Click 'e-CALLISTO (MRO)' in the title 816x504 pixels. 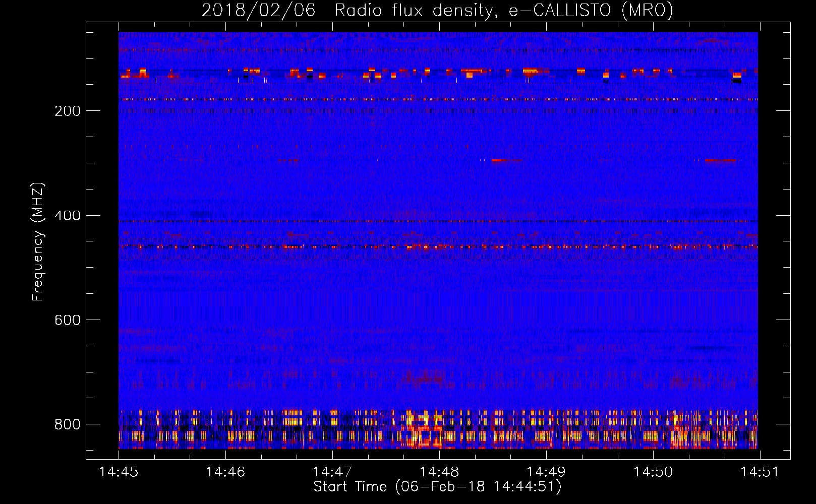click(591, 10)
